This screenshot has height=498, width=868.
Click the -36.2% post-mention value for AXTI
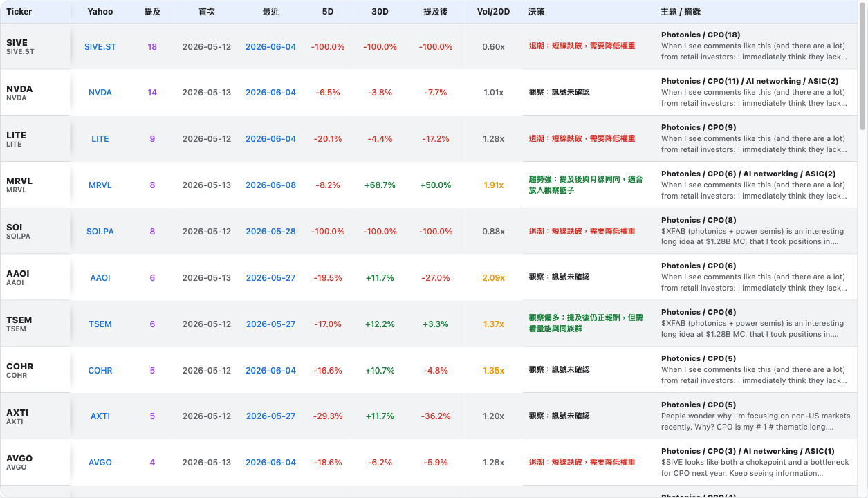coord(436,416)
